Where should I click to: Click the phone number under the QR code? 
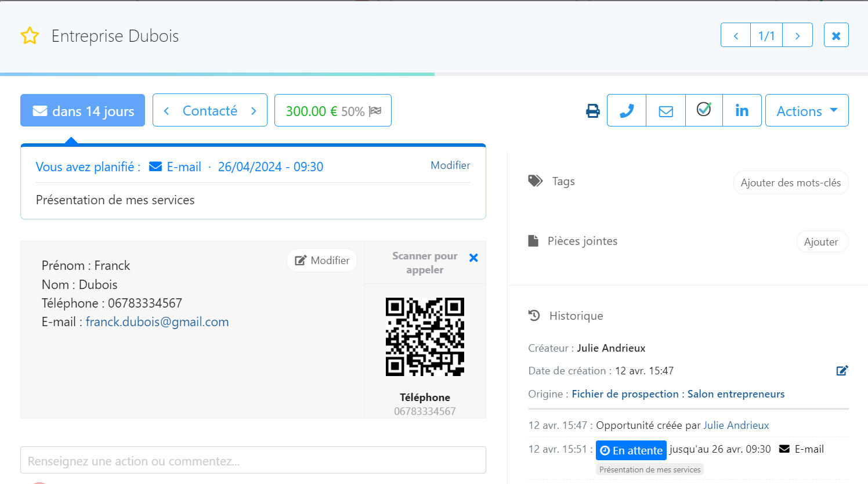[425, 411]
